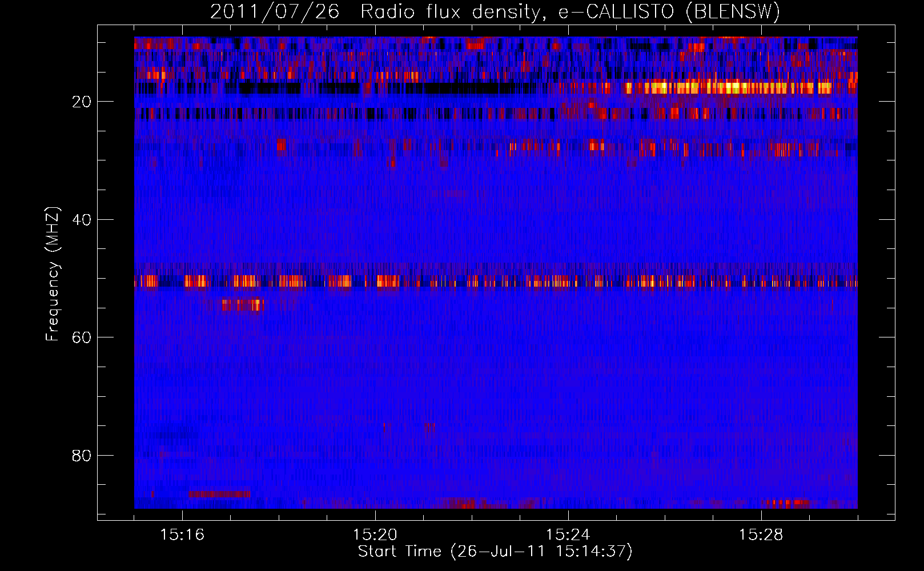
Task: Click the 15:24 time tick label
Action: (568, 535)
